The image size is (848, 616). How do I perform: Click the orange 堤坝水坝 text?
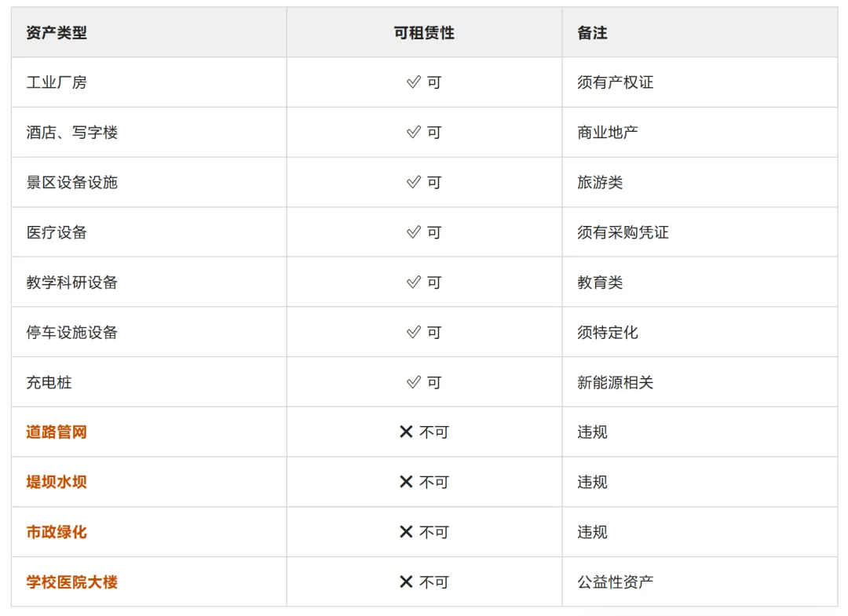(x=57, y=482)
